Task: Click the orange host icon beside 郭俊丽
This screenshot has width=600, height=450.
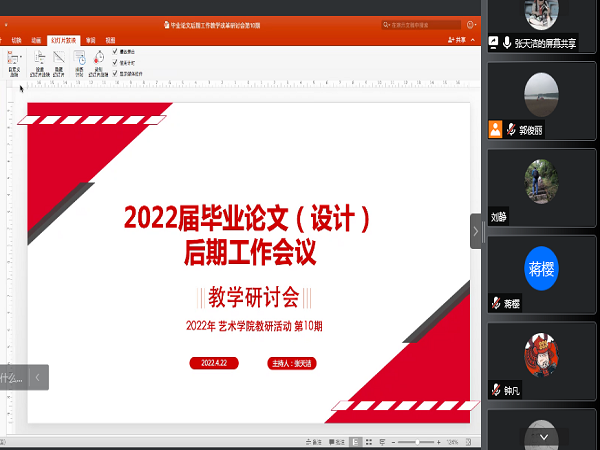Action: point(495,129)
